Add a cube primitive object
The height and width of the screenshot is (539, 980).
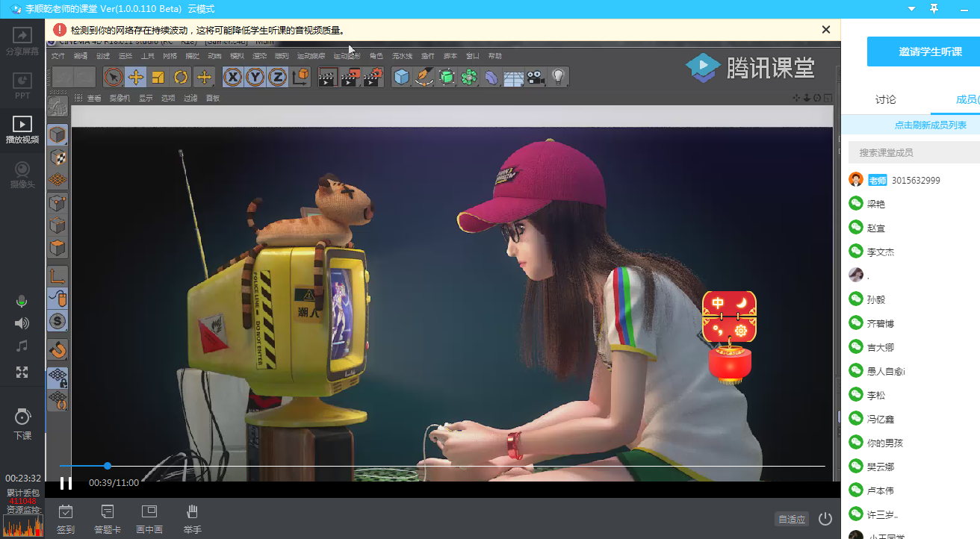tap(402, 77)
